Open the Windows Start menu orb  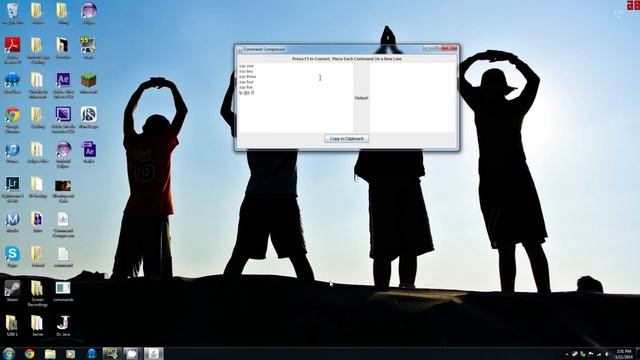[x=9, y=353]
